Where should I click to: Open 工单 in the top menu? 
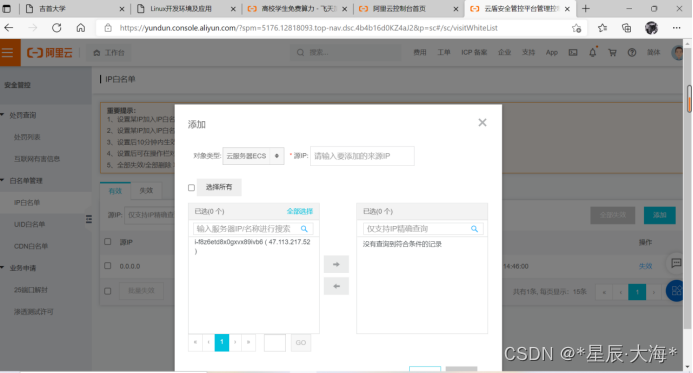[x=444, y=53]
